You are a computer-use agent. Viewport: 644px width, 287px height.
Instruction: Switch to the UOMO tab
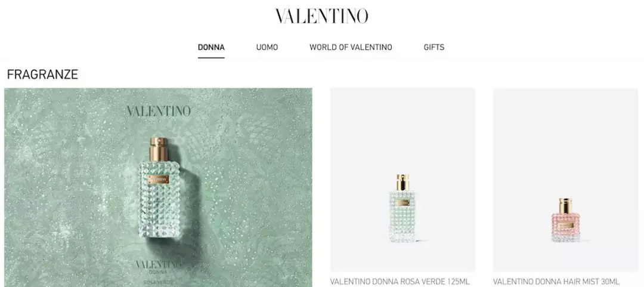pyautogui.click(x=267, y=47)
